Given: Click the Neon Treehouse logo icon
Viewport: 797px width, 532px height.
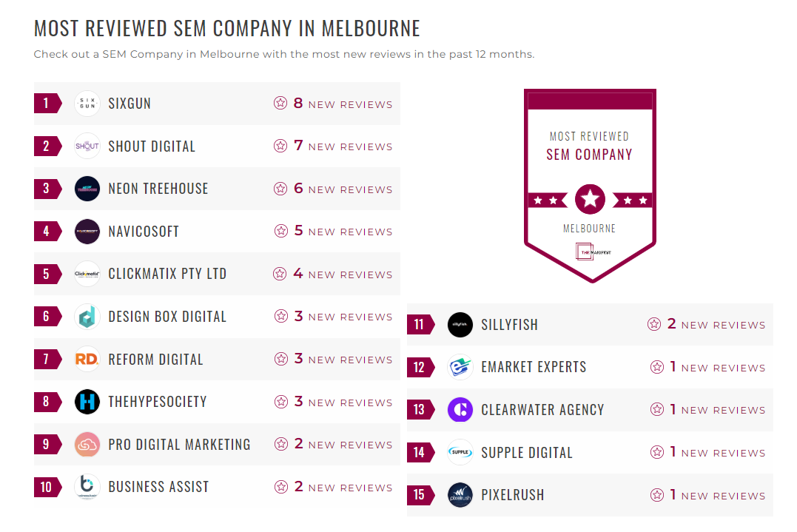Looking at the screenshot, I should [87, 189].
